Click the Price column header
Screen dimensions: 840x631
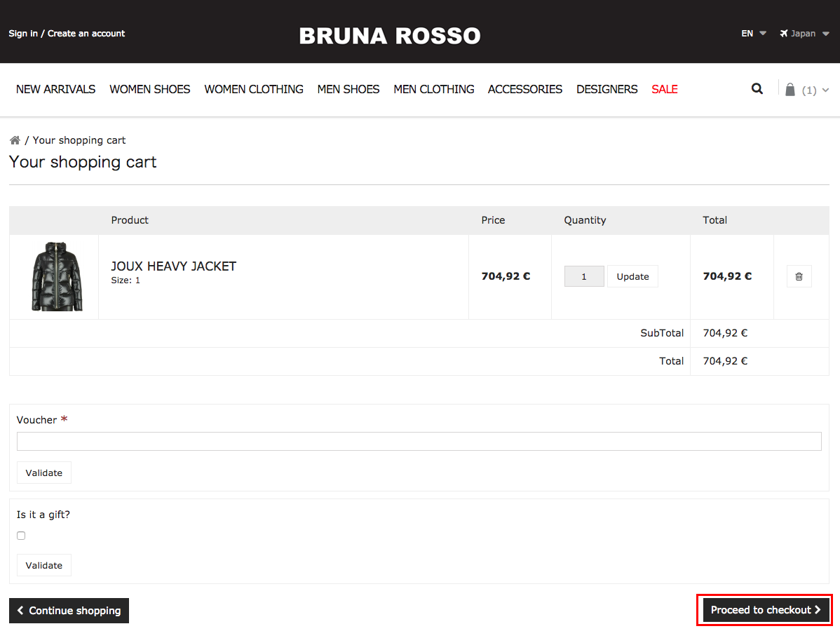493,220
